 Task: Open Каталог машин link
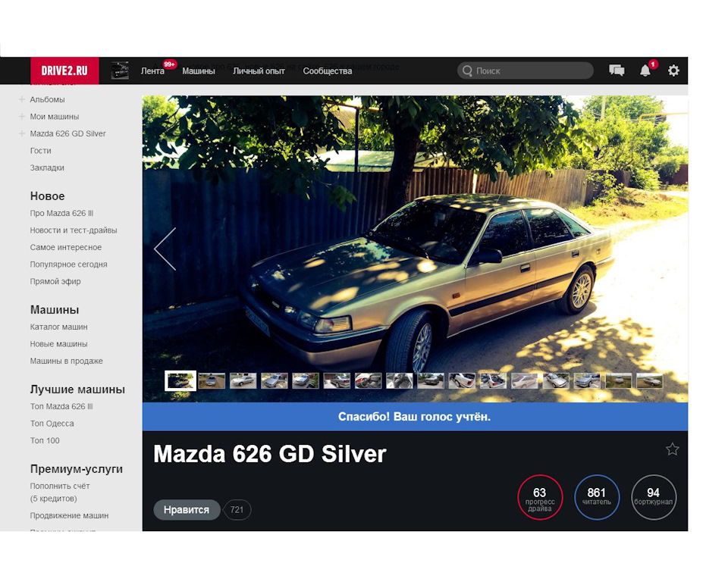58,327
